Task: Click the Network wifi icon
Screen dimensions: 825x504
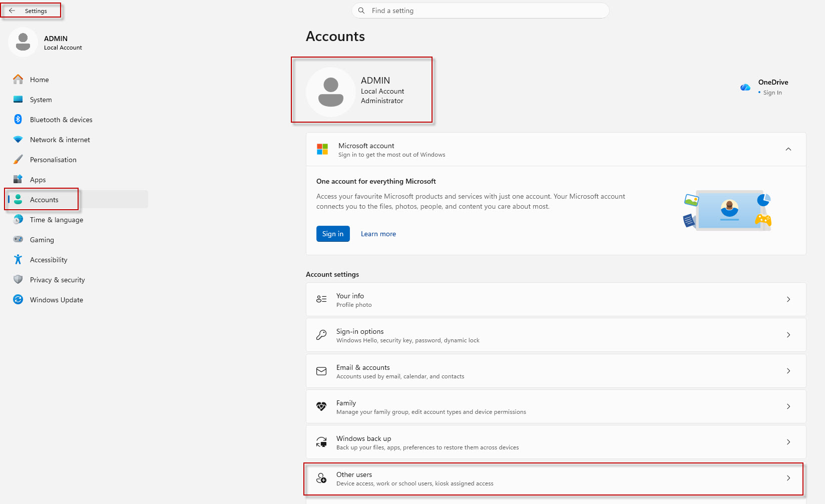Action: (18, 139)
